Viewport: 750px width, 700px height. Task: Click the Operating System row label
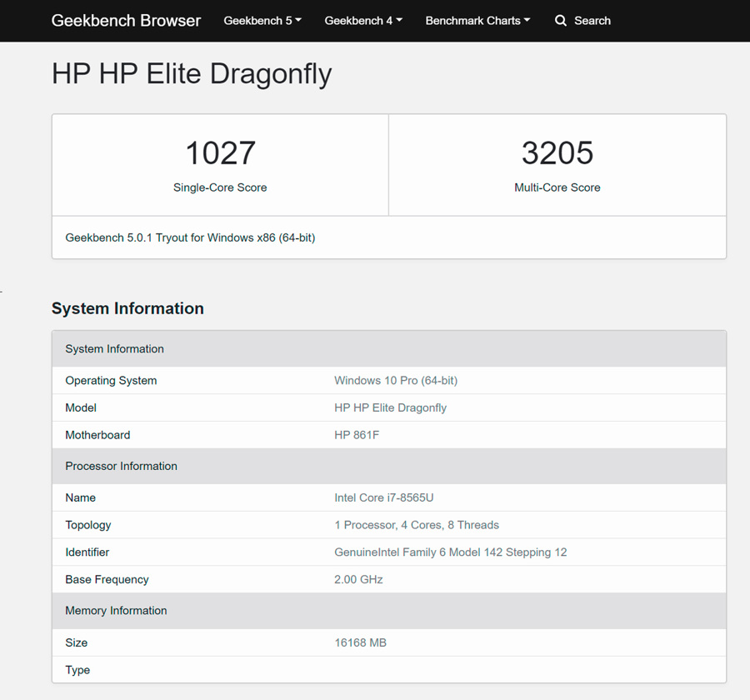coord(111,380)
